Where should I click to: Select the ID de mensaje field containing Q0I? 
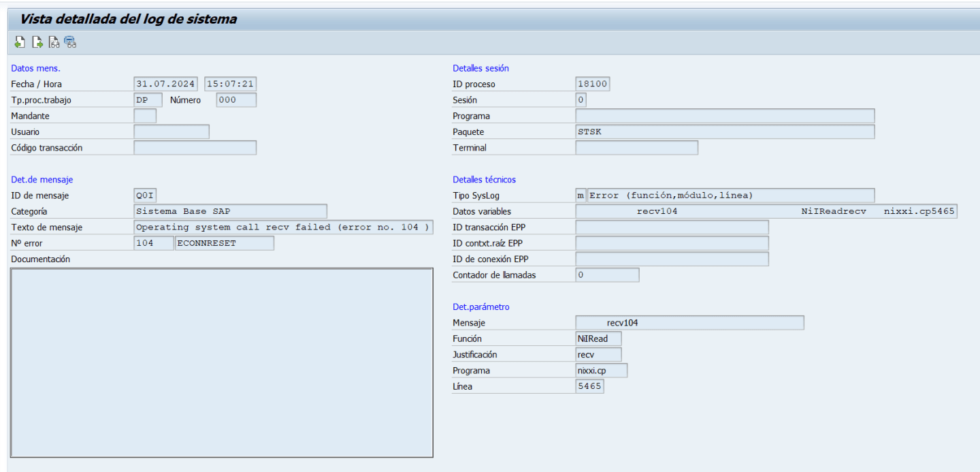(x=144, y=195)
